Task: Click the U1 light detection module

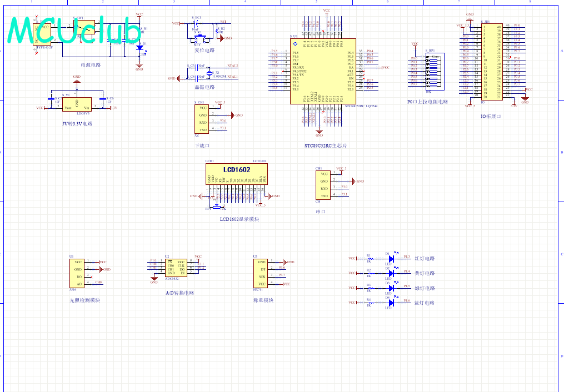Action: [x=77, y=273]
